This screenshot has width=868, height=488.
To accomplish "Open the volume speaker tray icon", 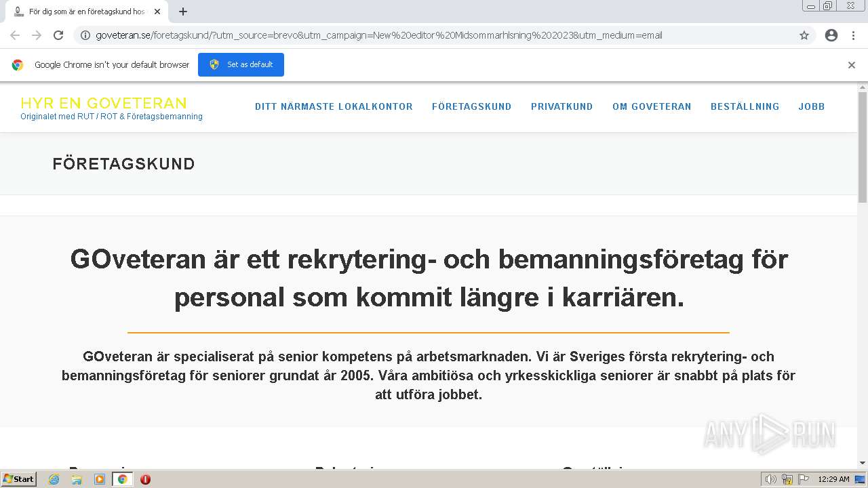I will (771, 479).
